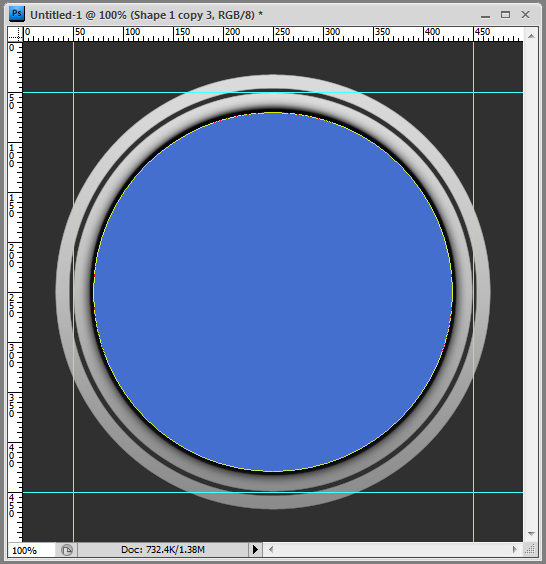Click the vertical scrollbar up arrow
The width and height of the screenshot is (546, 564).
(x=531, y=36)
